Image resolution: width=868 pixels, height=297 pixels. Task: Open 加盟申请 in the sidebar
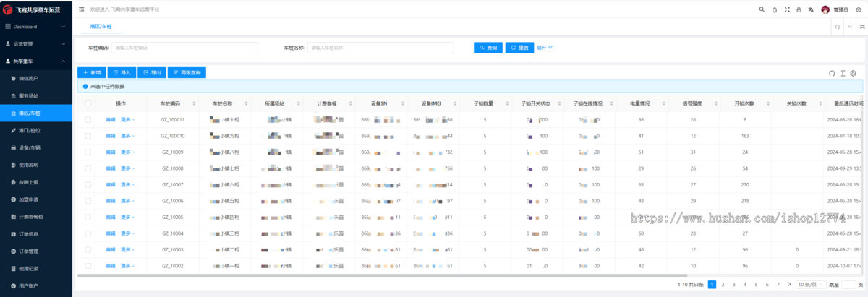click(36, 199)
